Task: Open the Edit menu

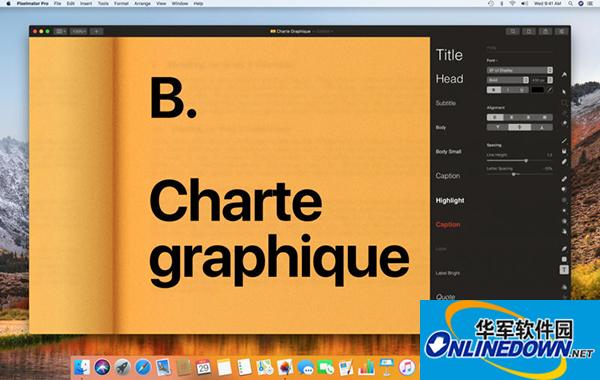Action: coord(70,3)
